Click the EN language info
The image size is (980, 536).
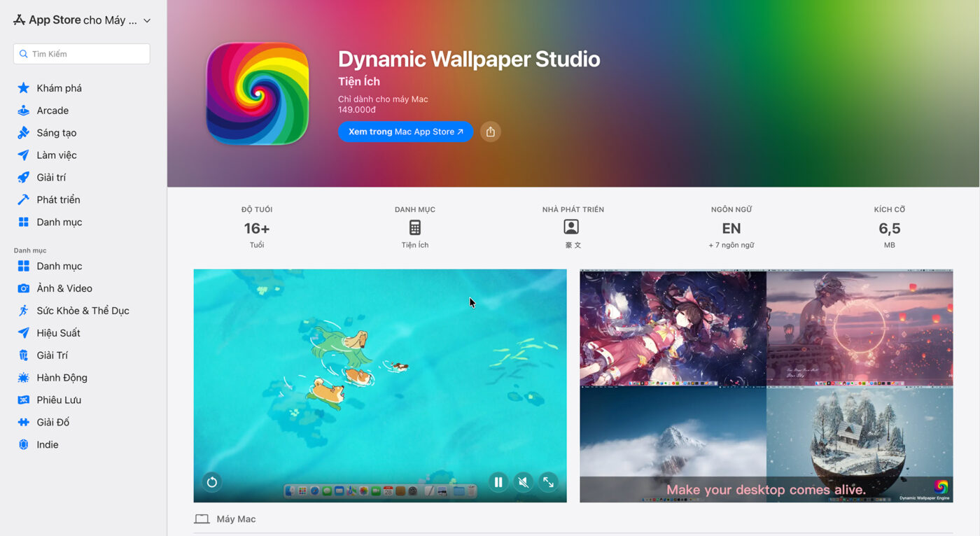tap(731, 229)
